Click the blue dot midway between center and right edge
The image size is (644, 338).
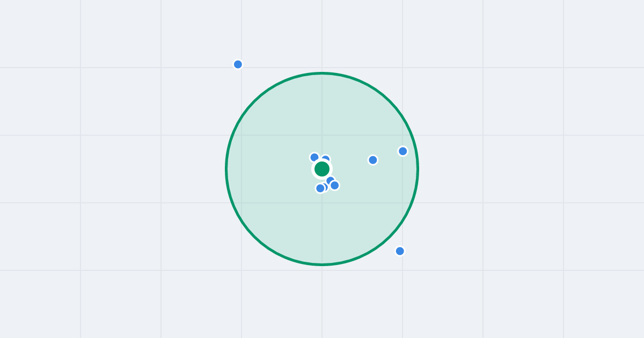pos(373,160)
